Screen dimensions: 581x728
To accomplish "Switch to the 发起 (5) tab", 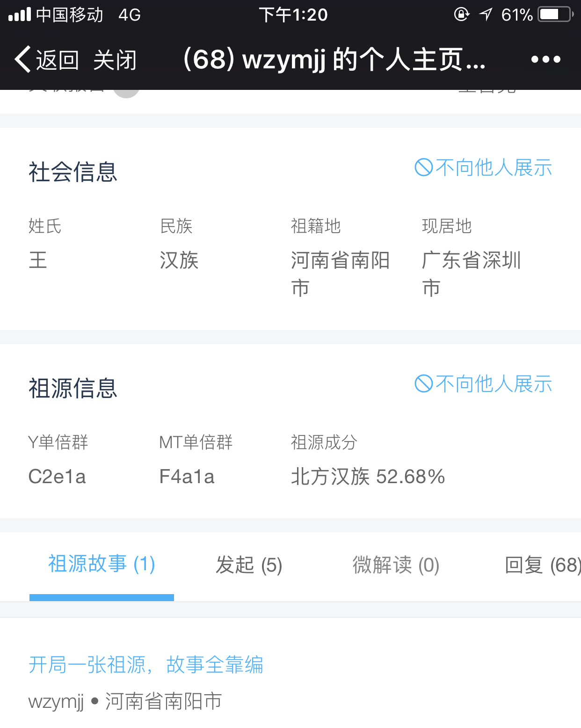I will [249, 565].
